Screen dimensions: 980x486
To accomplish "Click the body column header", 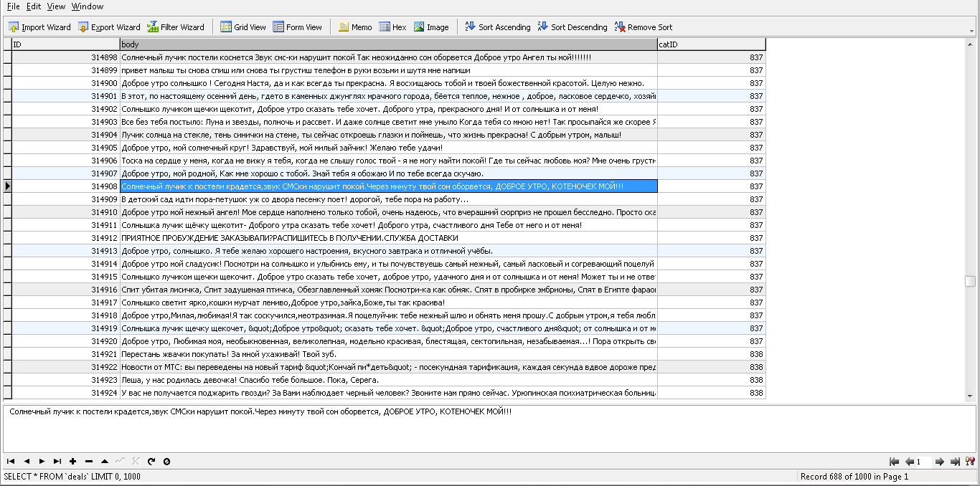I will (x=388, y=44).
